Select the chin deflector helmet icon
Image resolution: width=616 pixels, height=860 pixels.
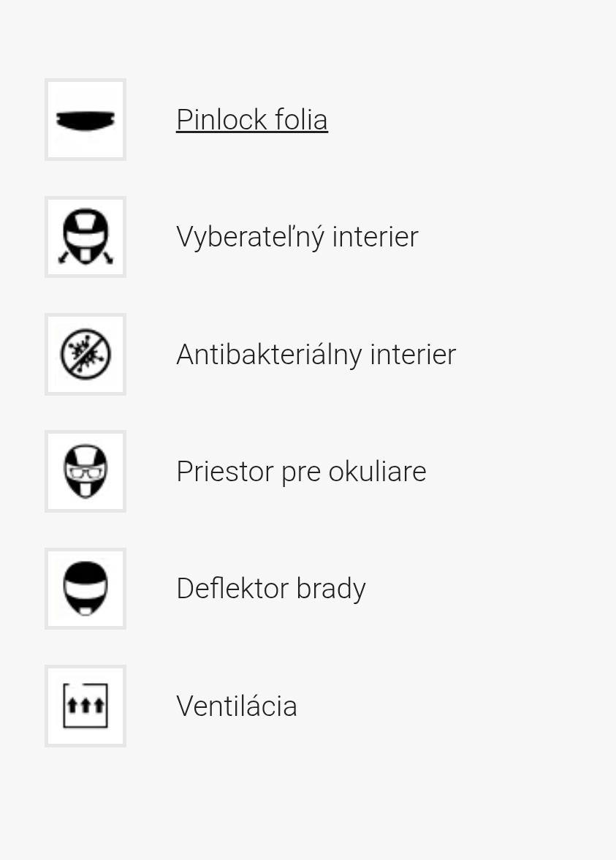coord(85,589)
